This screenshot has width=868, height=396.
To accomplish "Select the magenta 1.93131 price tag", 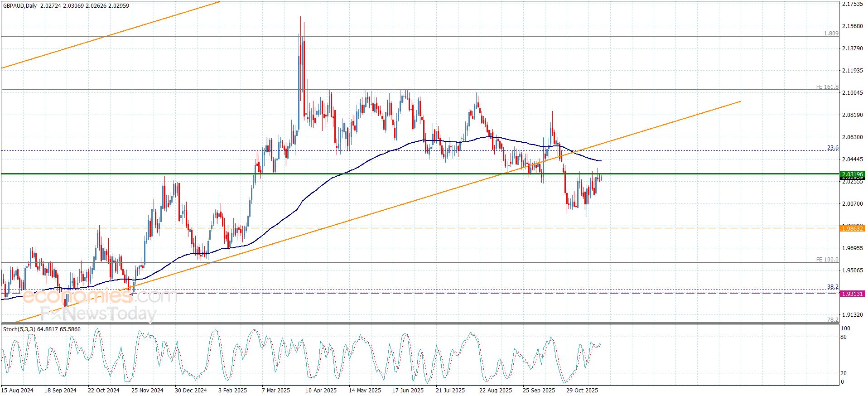I will tap(852, 294).
